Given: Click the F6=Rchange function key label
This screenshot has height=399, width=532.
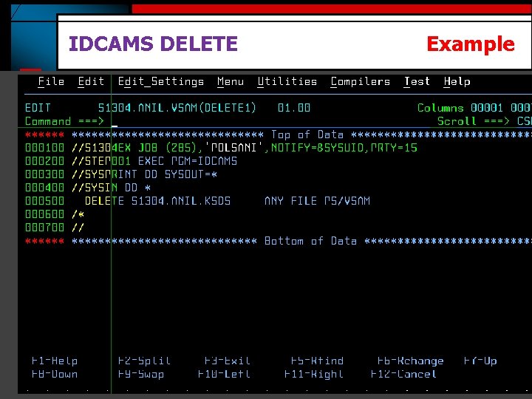Looking at the screenshot, I should tap(411, 361).
